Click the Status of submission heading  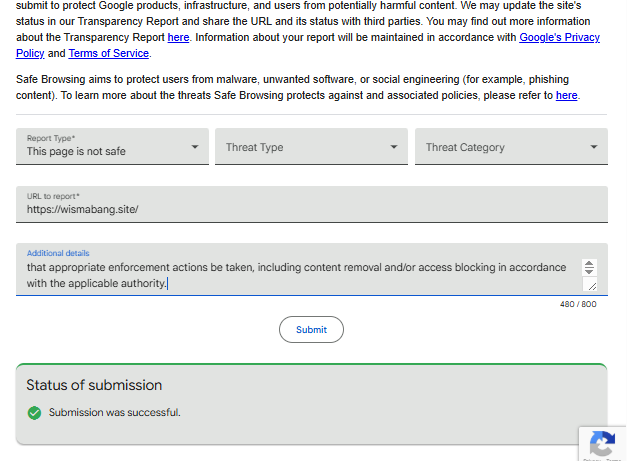pyautogui.click(x=94, y=385)
